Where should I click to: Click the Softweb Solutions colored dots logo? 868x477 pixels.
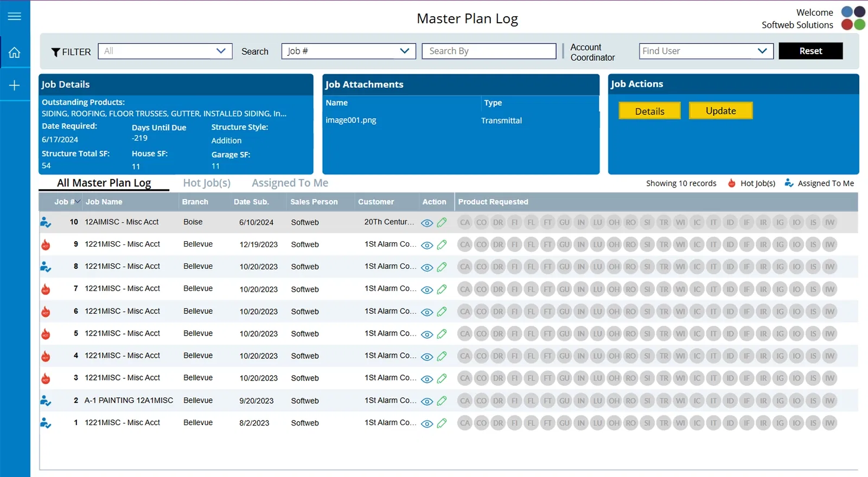click(x=853, y=18)
